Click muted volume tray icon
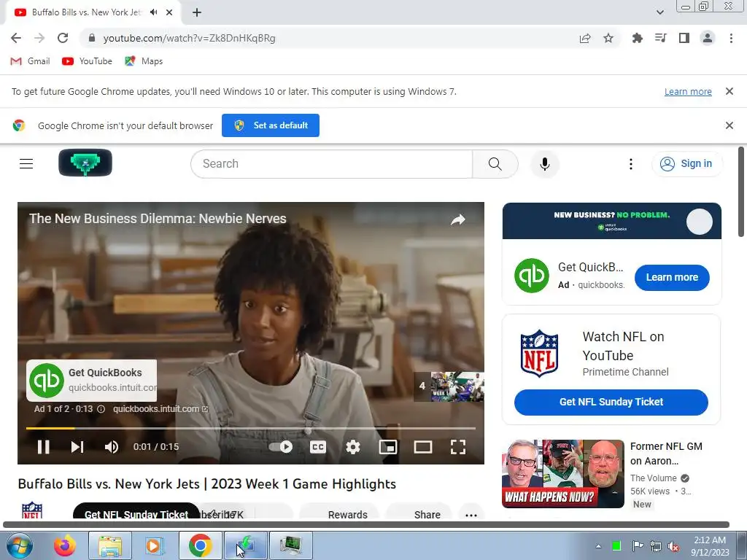The image size is (747, 560). (673, 545)
